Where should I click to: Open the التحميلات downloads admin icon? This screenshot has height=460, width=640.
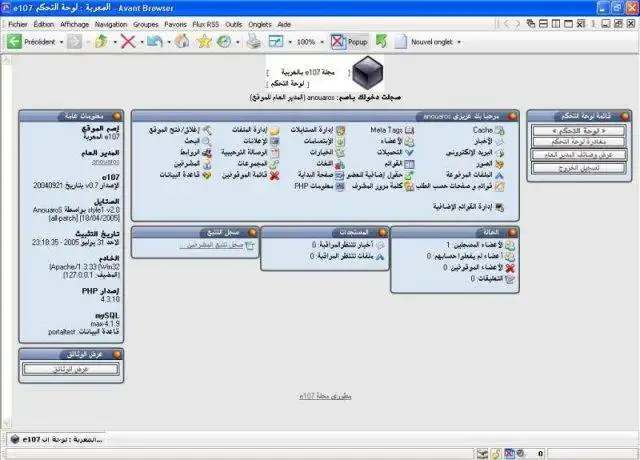pos(409,153)
